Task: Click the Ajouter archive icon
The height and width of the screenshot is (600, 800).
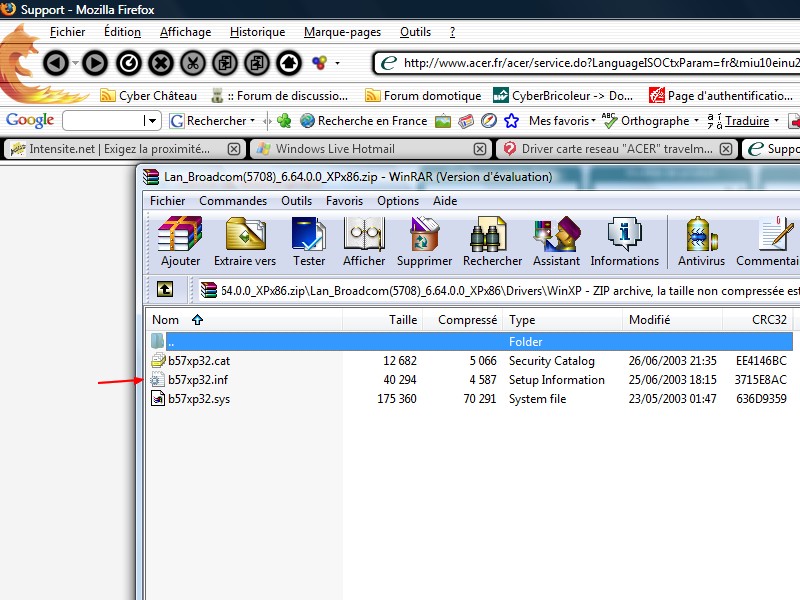Action: click(180, 242)
